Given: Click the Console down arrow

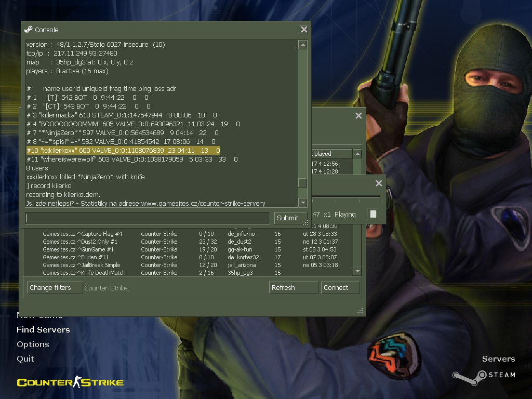Looking at the screenshot, I should pos(303,203).
